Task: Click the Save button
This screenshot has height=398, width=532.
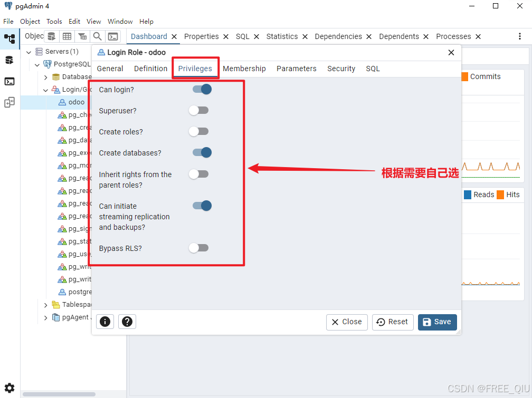Action: point(437,322)
